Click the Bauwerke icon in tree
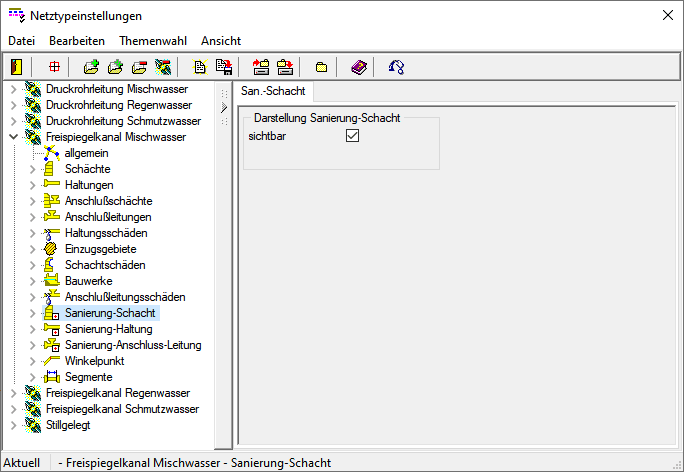The height and width of the screenshot is (472, 684). click(x=52, y=281)
